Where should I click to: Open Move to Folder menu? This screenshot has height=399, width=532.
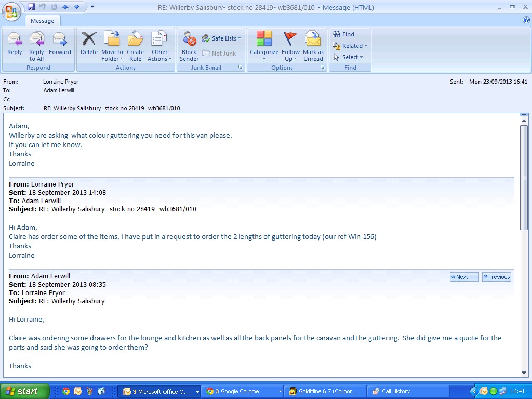point(112,46)
